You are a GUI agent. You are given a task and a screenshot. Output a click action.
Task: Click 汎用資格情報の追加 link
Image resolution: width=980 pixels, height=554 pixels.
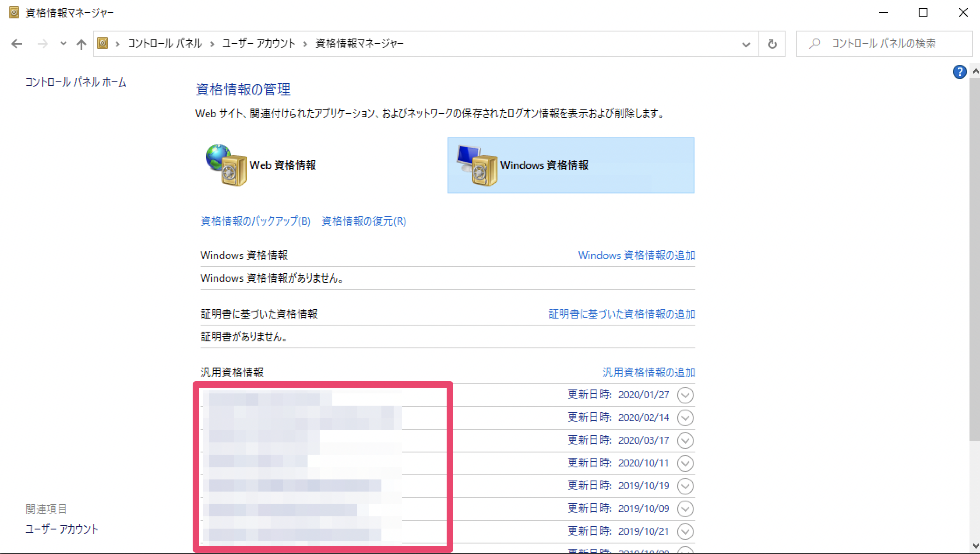click(x=649, y=373)
